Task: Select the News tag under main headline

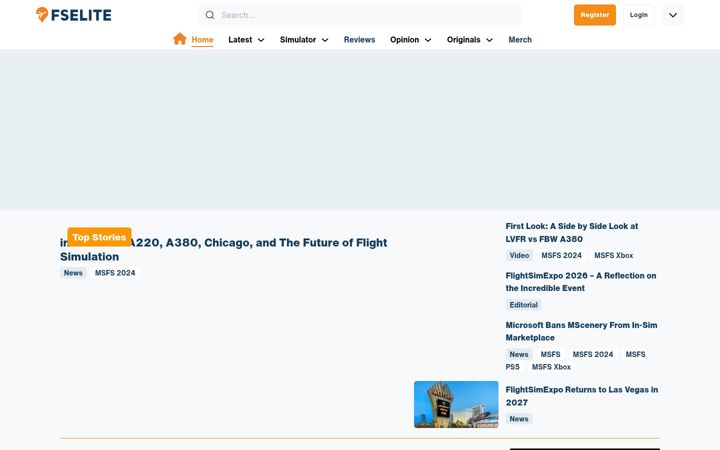Action: pos(73,273)
